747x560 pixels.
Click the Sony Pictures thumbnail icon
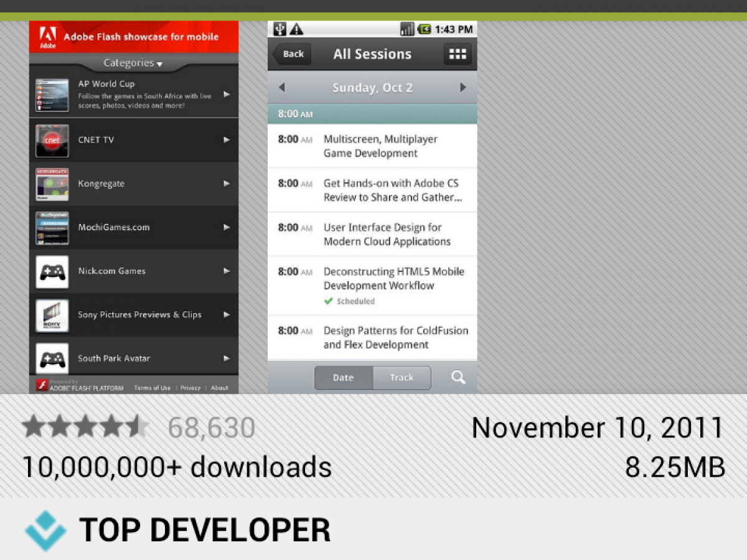[52, 315]
